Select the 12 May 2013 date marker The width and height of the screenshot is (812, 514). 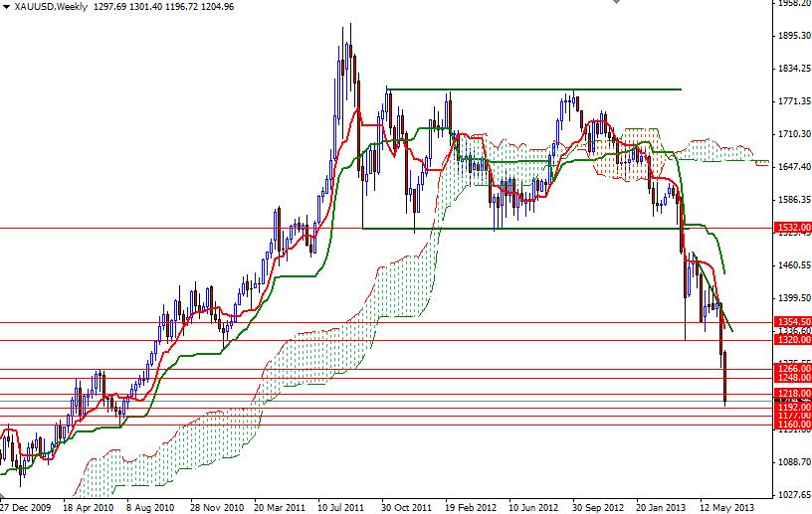pos(727,505)
